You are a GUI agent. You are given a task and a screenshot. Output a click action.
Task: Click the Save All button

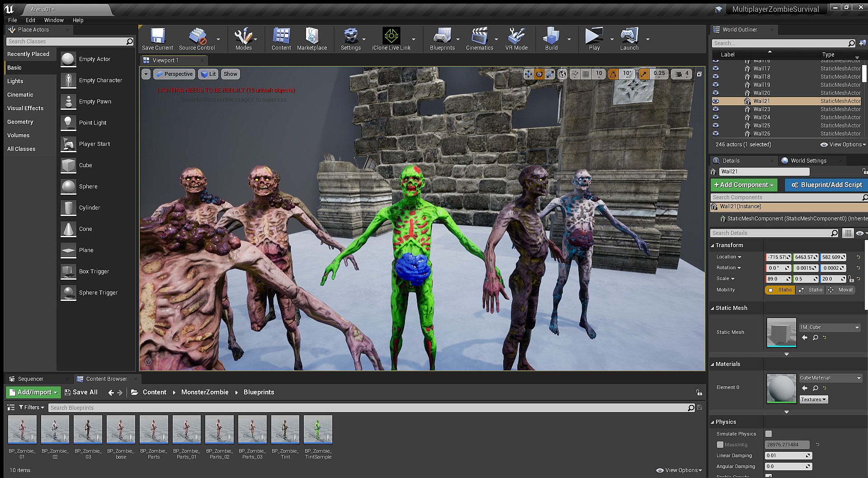[81, 392]
